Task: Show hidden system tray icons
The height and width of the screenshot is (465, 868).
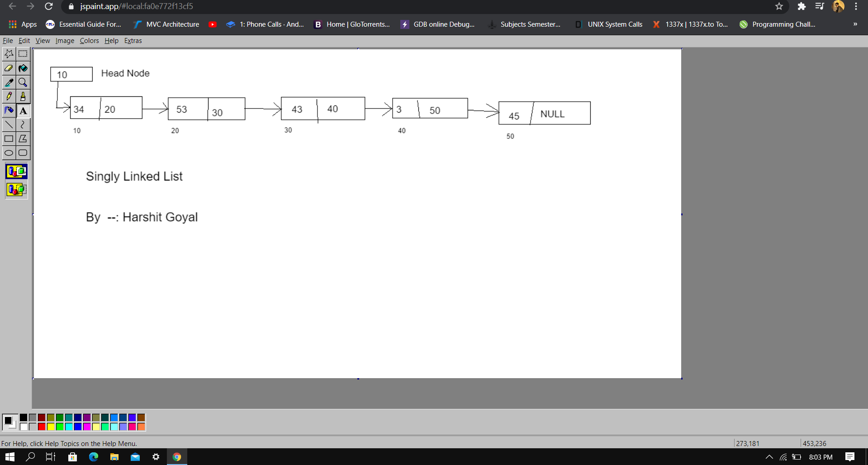Action: coord(769,457)
